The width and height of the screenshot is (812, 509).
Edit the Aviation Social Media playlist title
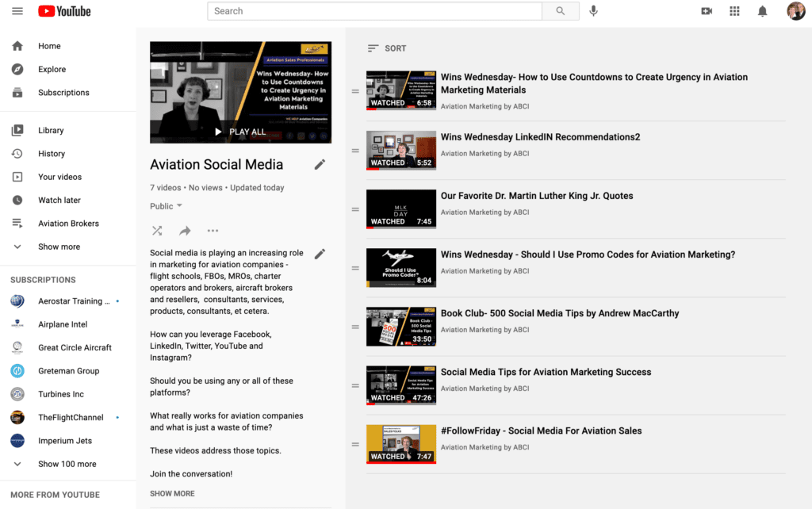tap(320, 164)
